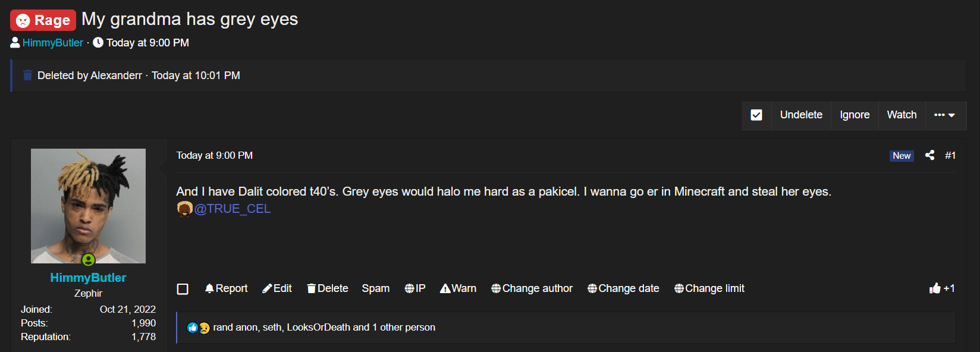Click the Report bell icon
The image size is (980, 352).
(x=209, y=288)
